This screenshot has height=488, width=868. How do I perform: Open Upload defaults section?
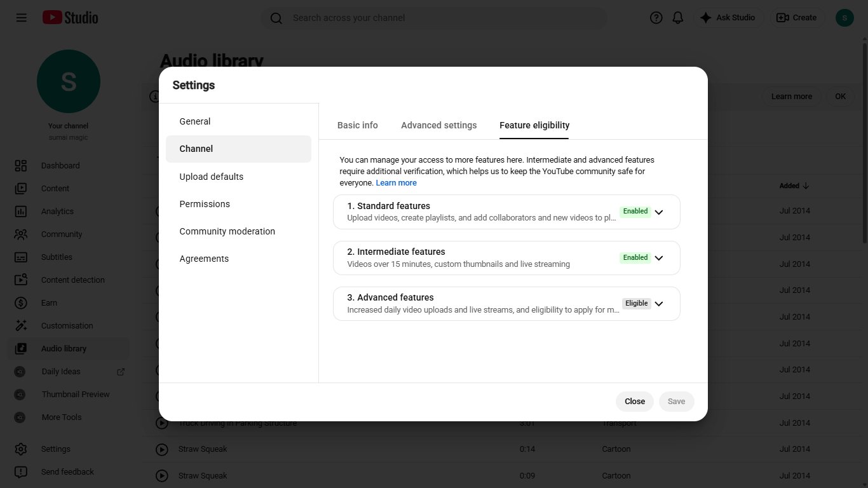pos(238,177)
